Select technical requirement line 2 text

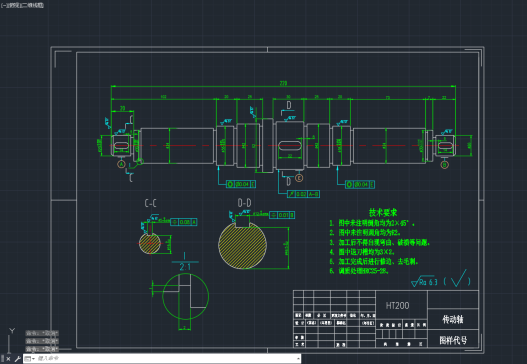click(365, 233)
